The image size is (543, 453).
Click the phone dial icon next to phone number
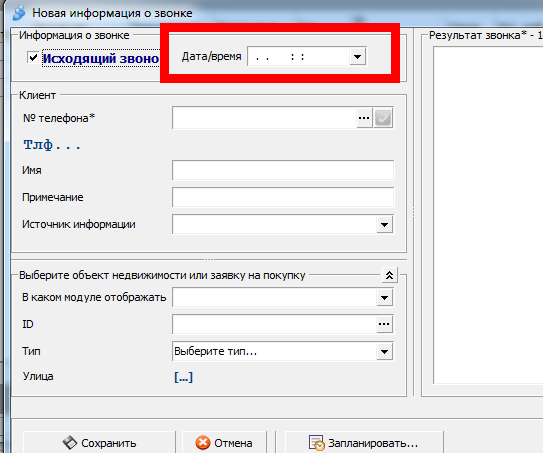pos(383,118)
